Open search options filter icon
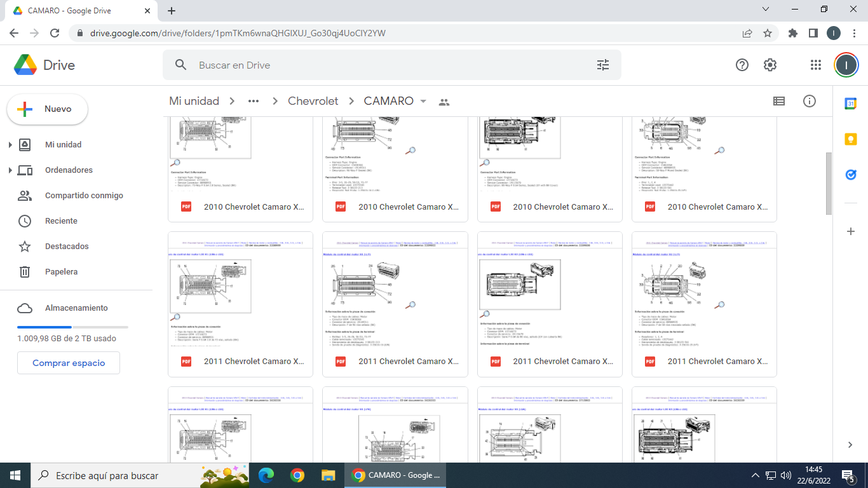Image resolution: width=868 pixels, height=488 pixels. coord(603,65)
